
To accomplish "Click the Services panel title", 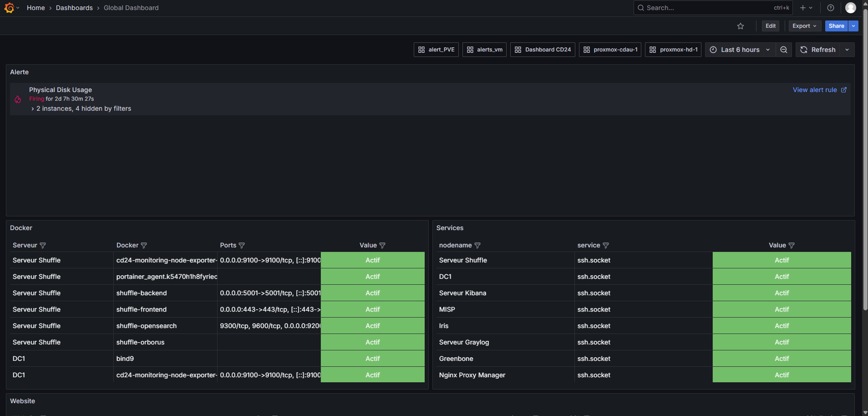I will [x=450, y=228].
